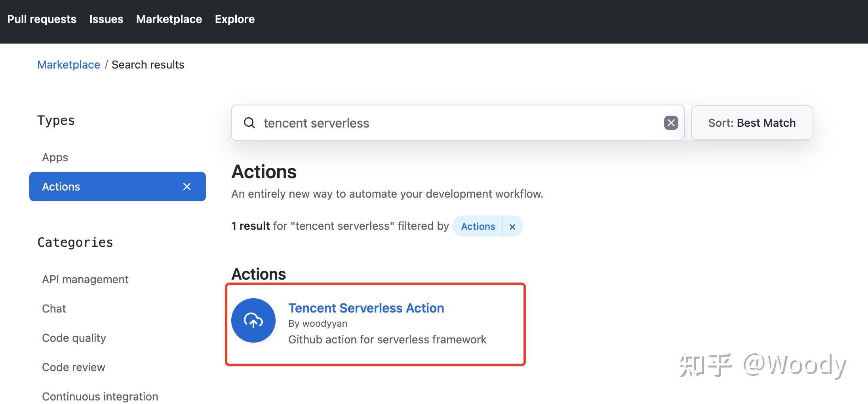Select the Code quality category
The height and width of the screenshot is (404, 868).
coord(74,338)
